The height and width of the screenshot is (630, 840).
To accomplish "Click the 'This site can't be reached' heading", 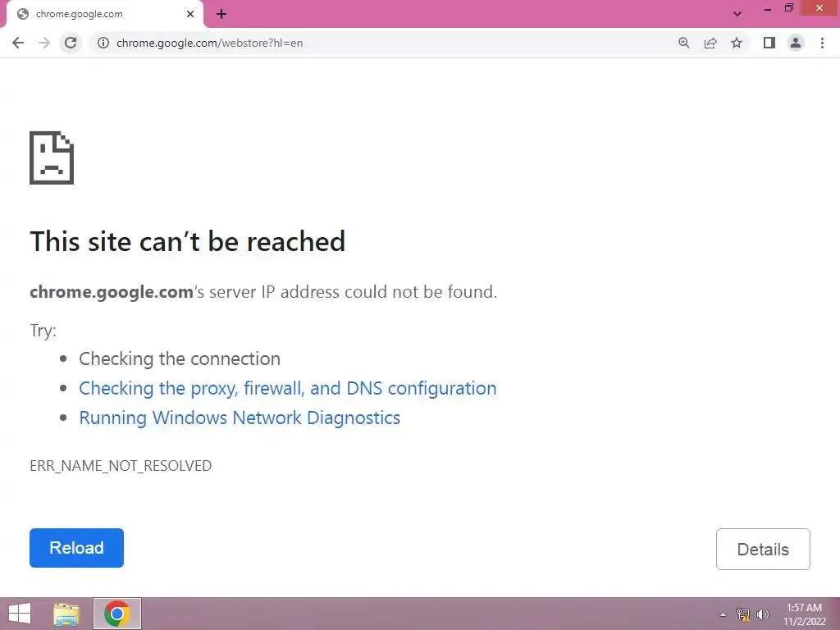I will [188, 241].
